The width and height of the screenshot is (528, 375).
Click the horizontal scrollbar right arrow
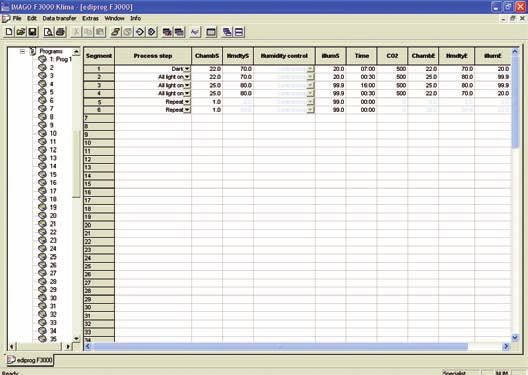pyautogui.click(x=506, y=346)
